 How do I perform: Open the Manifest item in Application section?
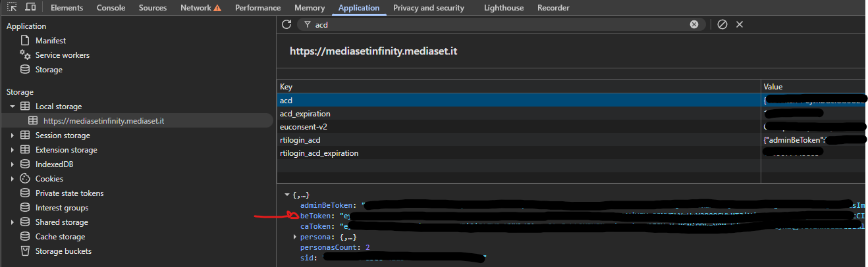point(50,41)
